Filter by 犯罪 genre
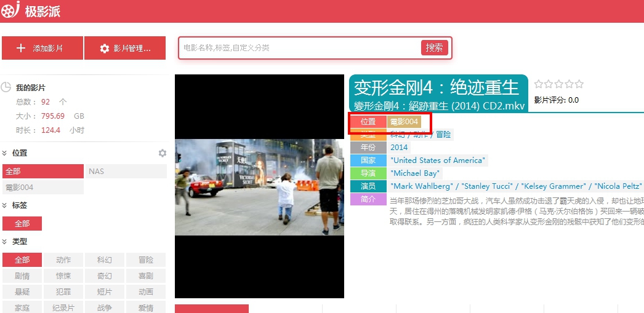The height and width of the screenshot is (313, 644). click(63, 291)
